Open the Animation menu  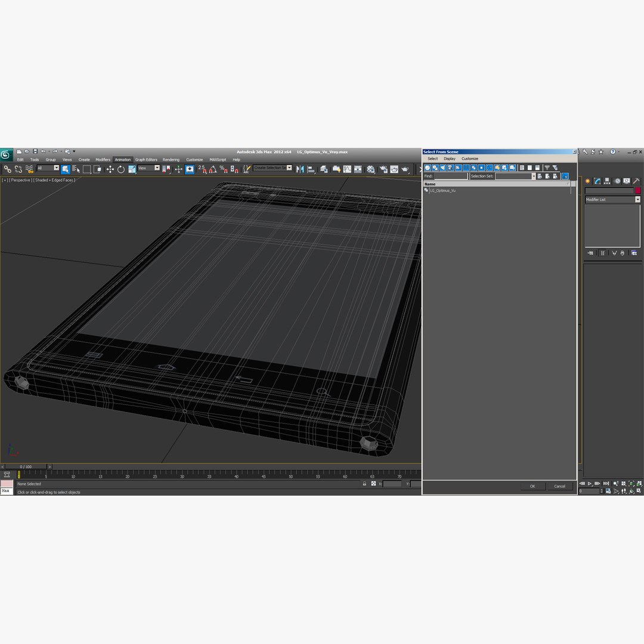(x=122, y=160)
